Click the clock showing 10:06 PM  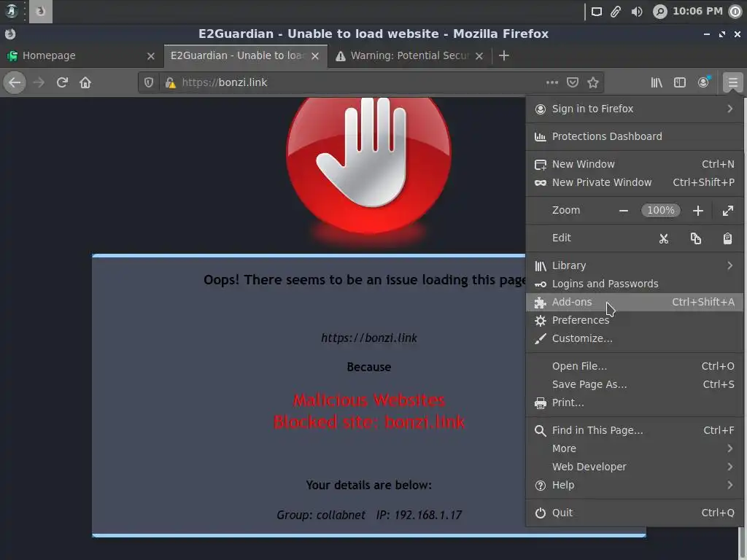(x=697, y=11)
